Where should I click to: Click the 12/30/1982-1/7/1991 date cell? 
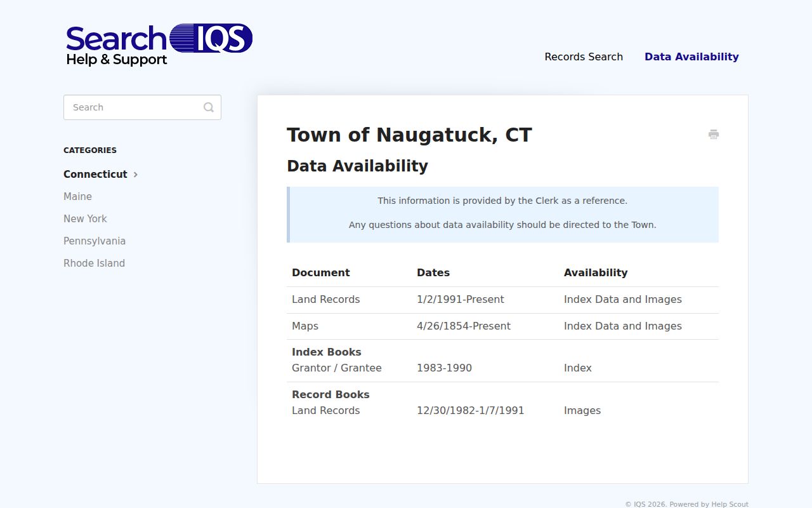click(471, 410)
